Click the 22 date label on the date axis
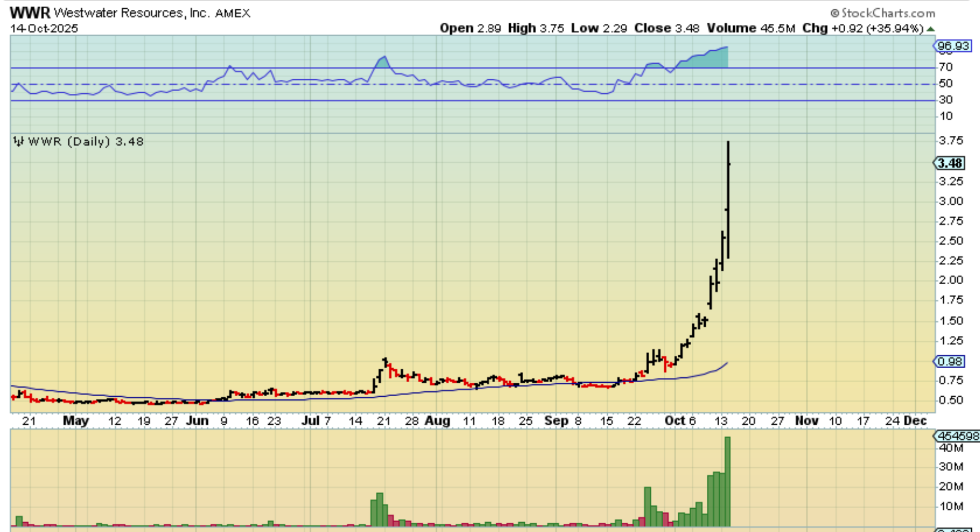The width and height of the screenshot is (980, 532). click(x=634, y=421)
